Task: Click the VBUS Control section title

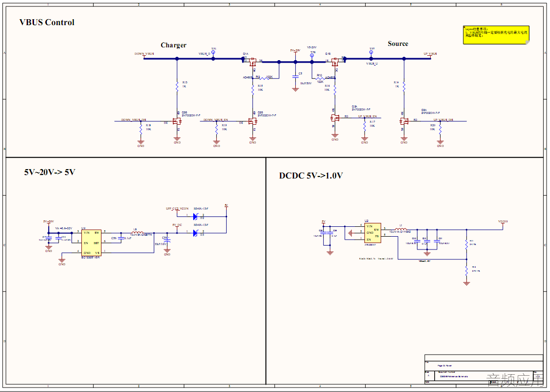Action: [x=47, y=22]
